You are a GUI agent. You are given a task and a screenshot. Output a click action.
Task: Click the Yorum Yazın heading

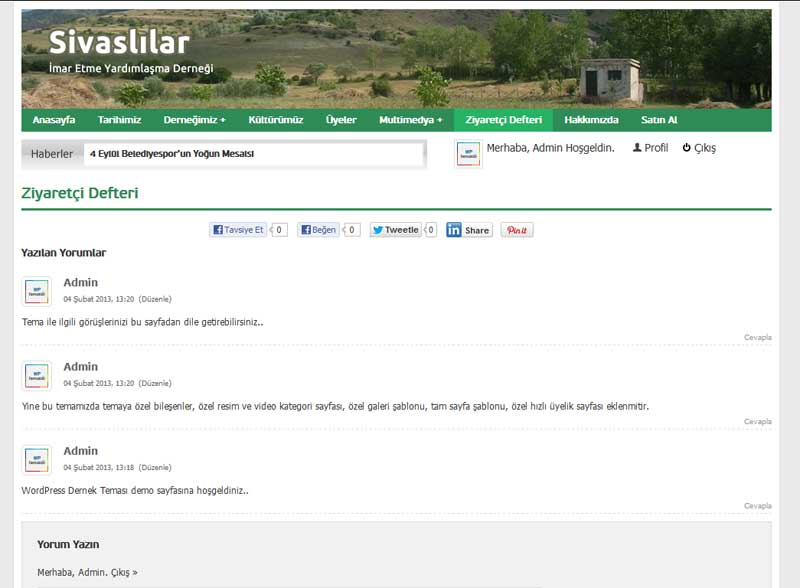(68, 545)
